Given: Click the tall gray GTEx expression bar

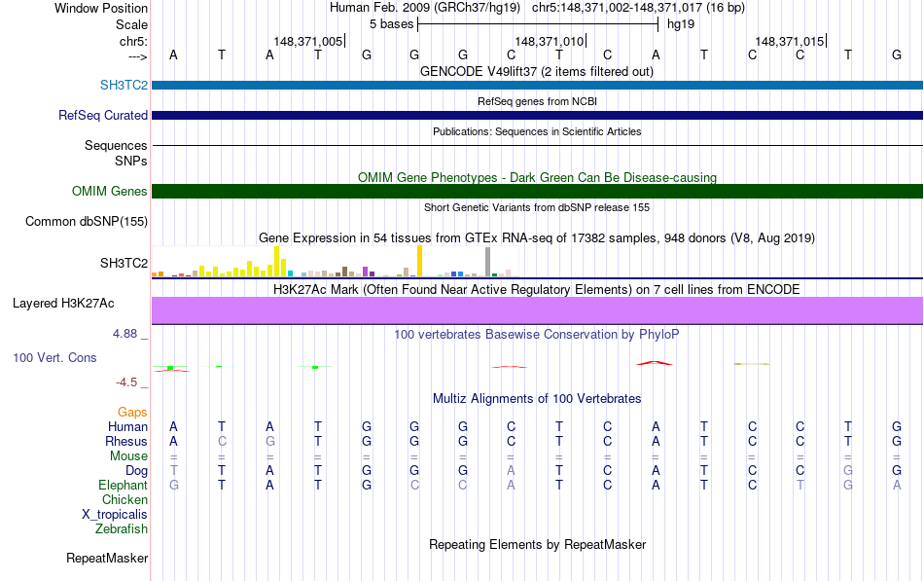Looking at the screenshot, I should coord(488,262).
